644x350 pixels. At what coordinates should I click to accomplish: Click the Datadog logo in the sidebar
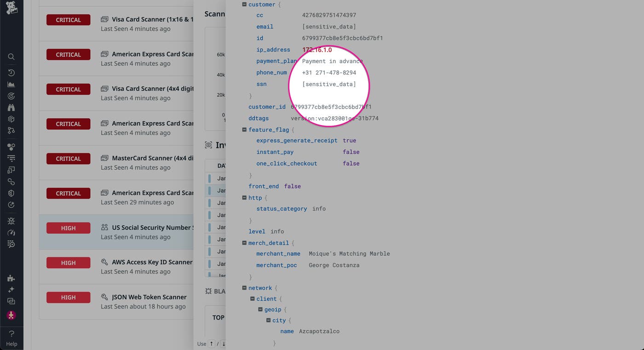coord(11,8)
